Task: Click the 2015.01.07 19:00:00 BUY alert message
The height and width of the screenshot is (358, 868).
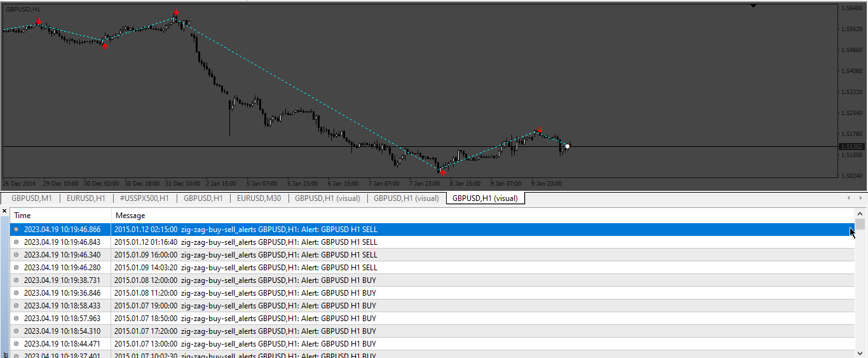Action: click(x=245, y=306)
